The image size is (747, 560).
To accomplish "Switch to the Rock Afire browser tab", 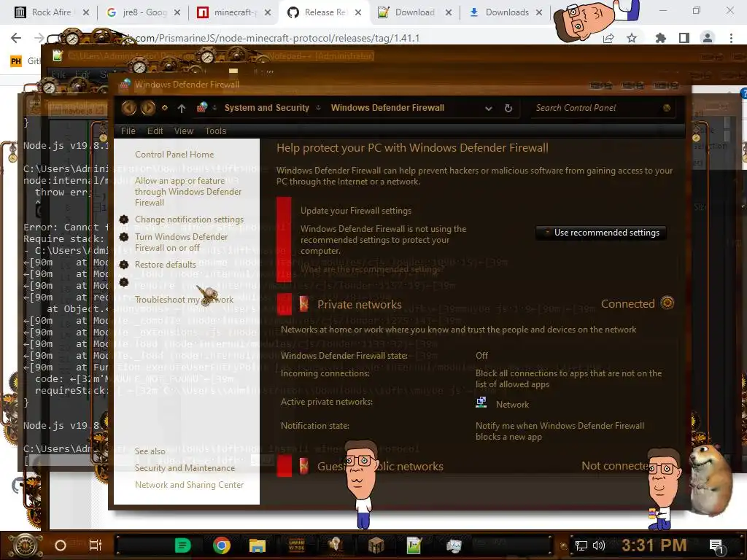I will (50, 12).
